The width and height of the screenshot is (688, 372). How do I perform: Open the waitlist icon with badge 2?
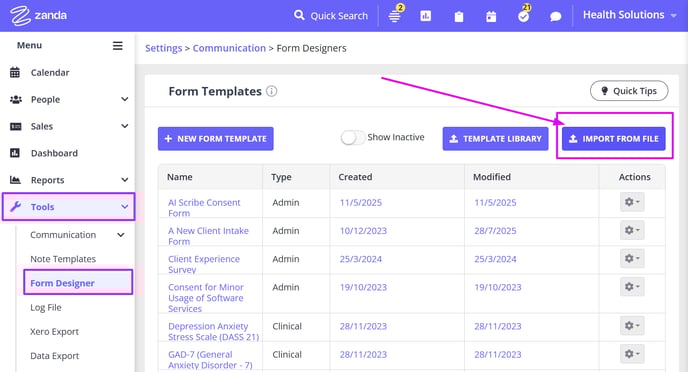click(395, 16)
